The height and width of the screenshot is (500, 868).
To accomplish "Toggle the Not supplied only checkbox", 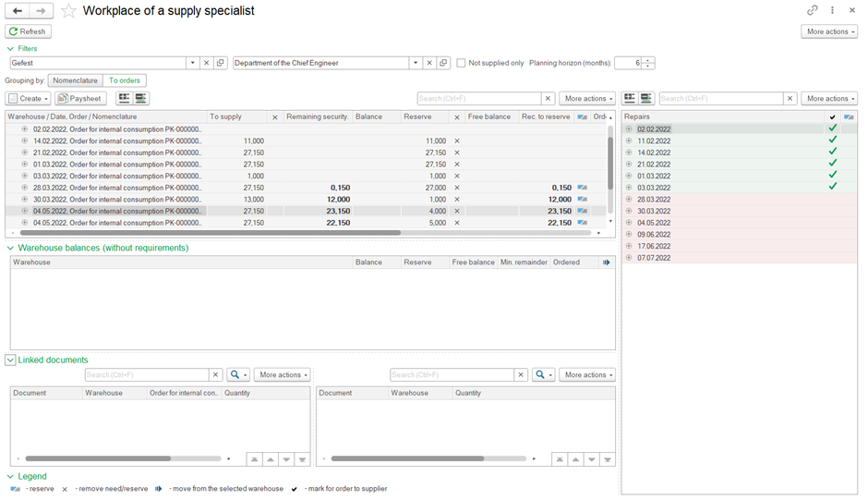I will click(462, 63).
